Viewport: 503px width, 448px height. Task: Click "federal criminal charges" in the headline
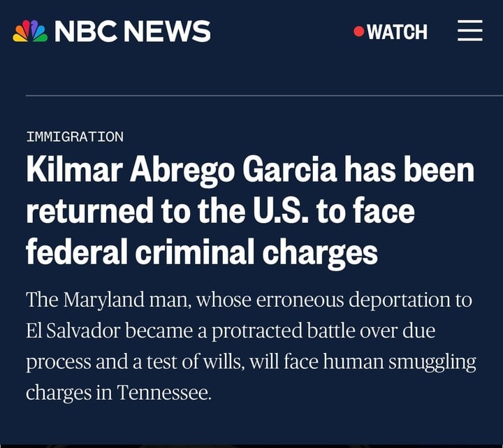202,253
